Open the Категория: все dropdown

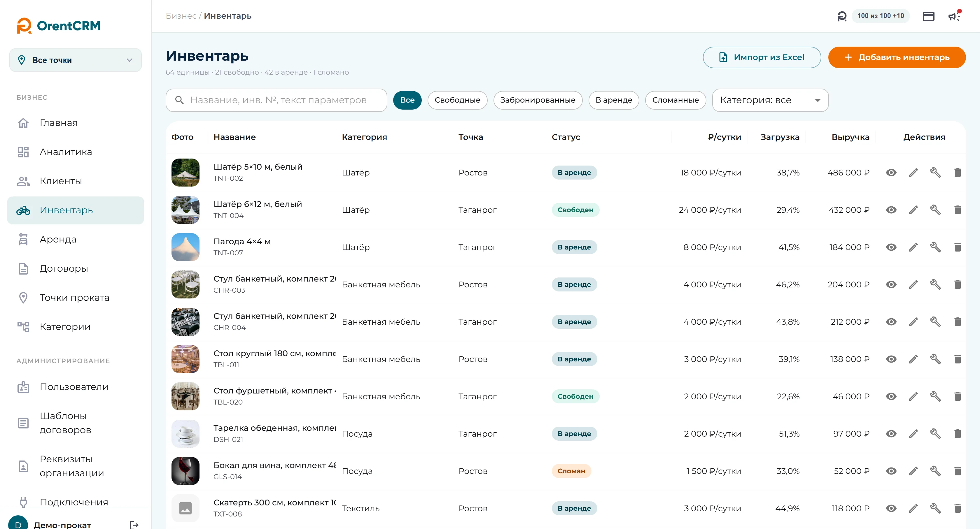point(770,100)
